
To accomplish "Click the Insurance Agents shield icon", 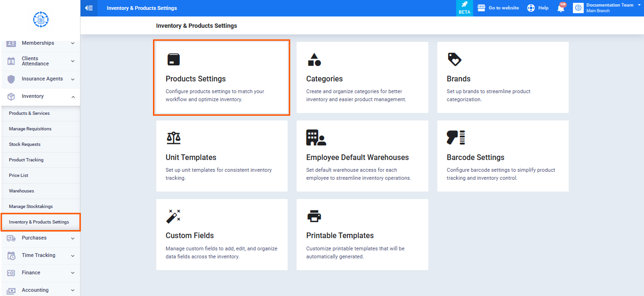I will pos(11,79).
